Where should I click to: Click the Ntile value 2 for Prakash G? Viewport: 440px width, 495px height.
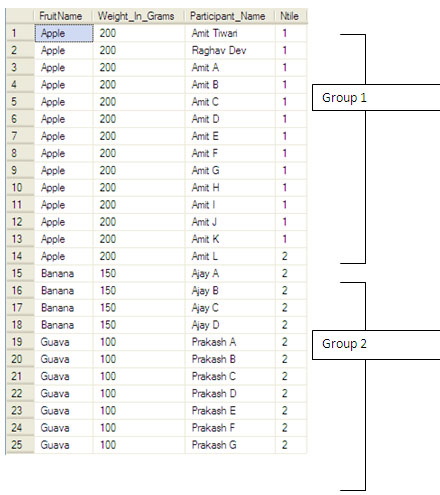tap(291, 445)
